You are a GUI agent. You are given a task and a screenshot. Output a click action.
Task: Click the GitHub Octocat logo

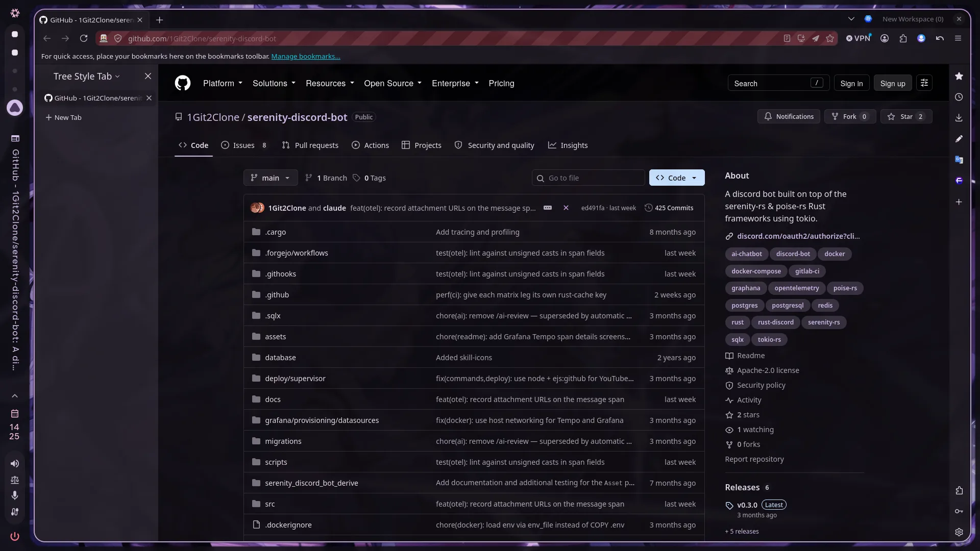click(x=182, y=83)
